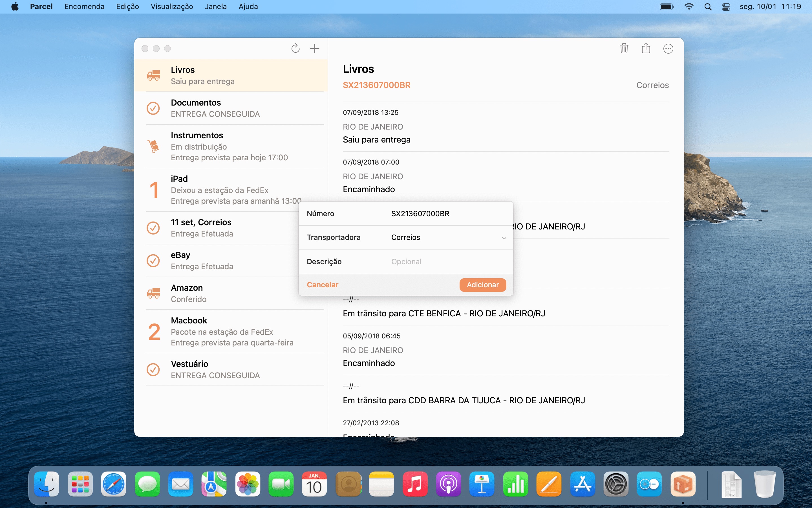Click the checkmark icon beside Documentos
This screenshot has width=812, height=508.
pyautogui.click(x=153, y=108)
